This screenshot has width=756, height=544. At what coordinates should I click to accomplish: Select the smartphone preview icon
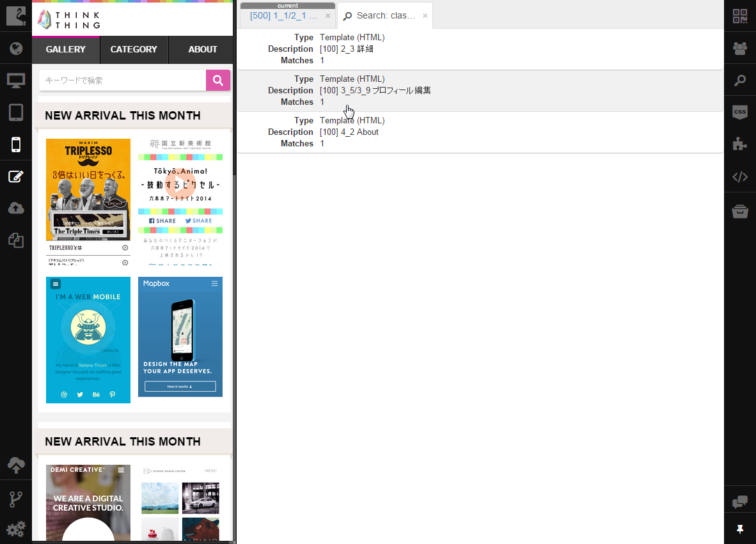coord(16,144)
